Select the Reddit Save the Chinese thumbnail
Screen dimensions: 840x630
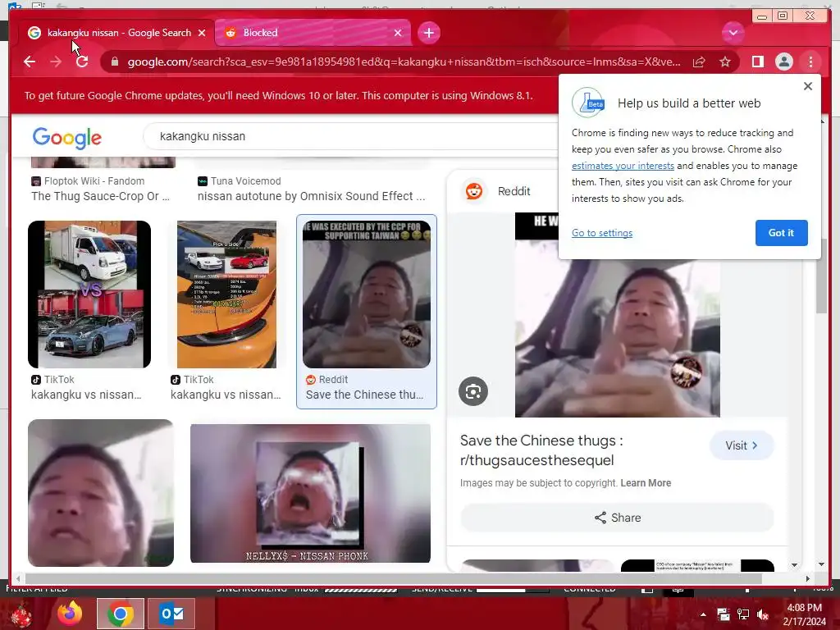point(367,294)
